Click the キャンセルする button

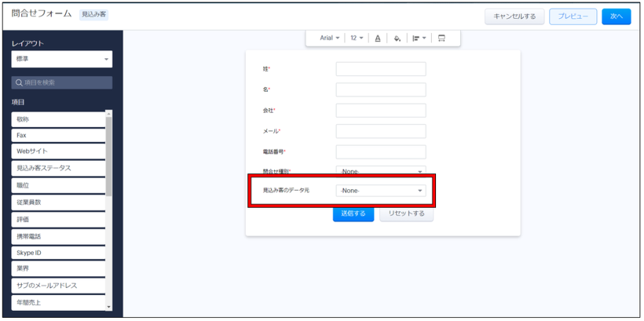[x=514, y=16]
